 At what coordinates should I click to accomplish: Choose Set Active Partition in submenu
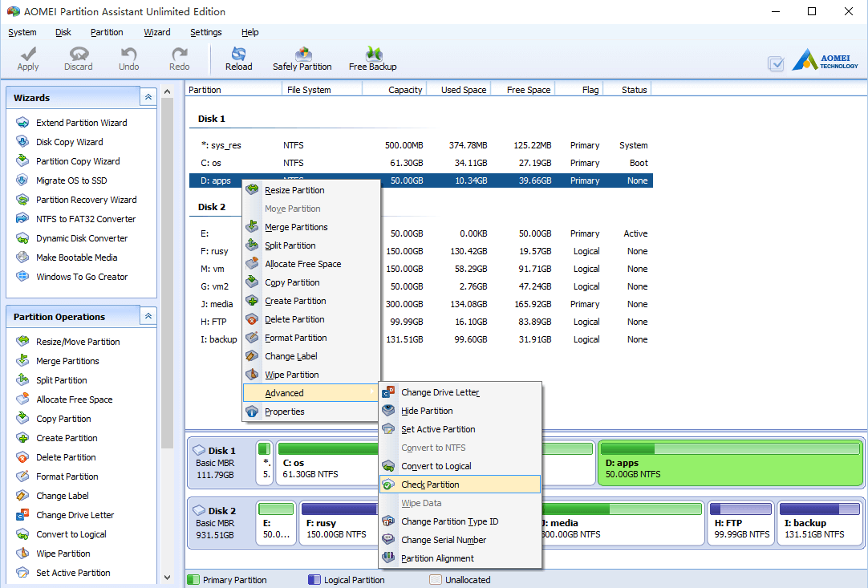point(460,429)
